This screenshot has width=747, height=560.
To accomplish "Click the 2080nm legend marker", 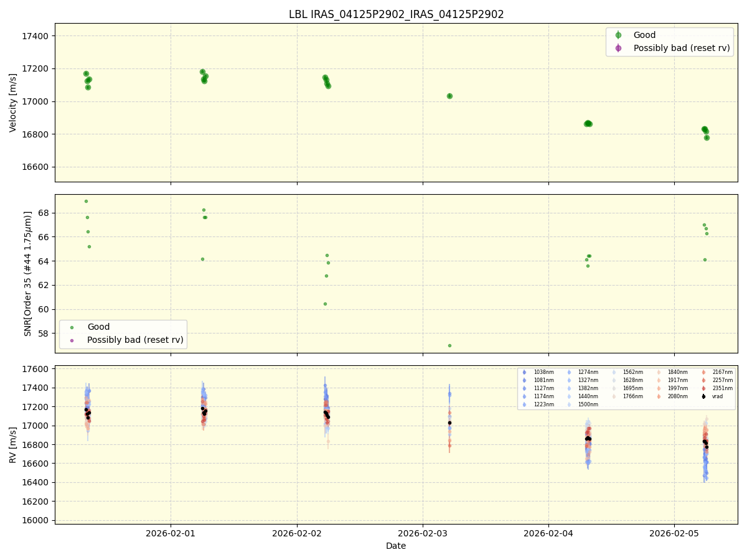I will point(659,396).
